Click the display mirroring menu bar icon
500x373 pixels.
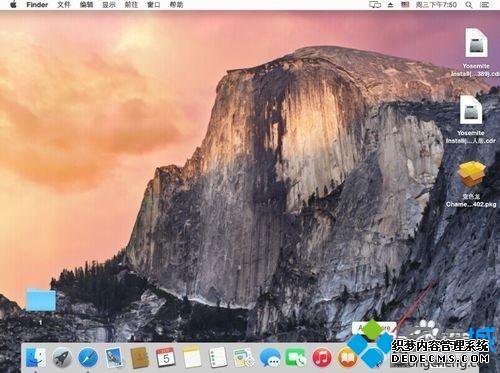point(375,5)
